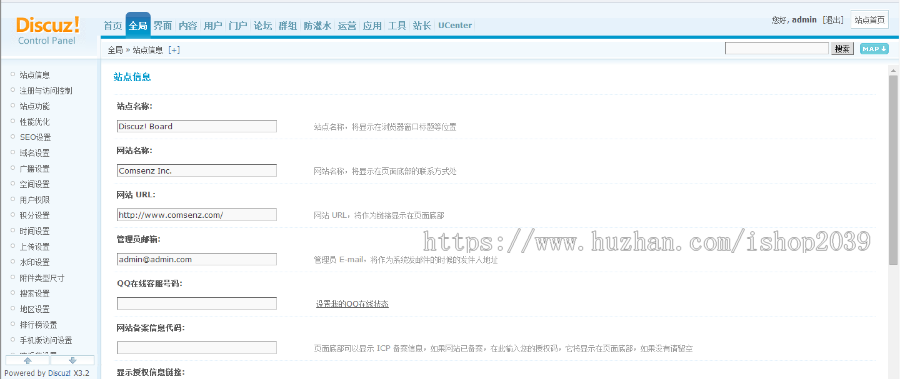Switch to the 界面 tab

click(x=163, y=25)
